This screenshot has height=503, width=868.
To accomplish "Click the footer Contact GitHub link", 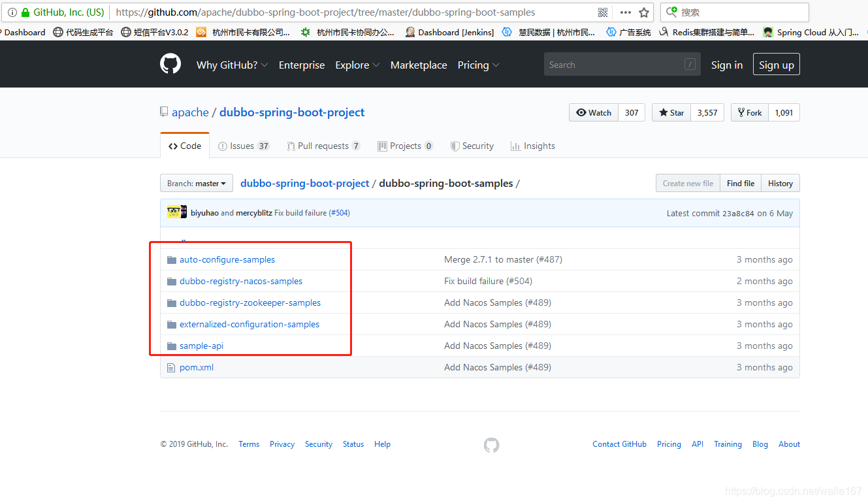I will pyautogui.click(x=619, y=444).
